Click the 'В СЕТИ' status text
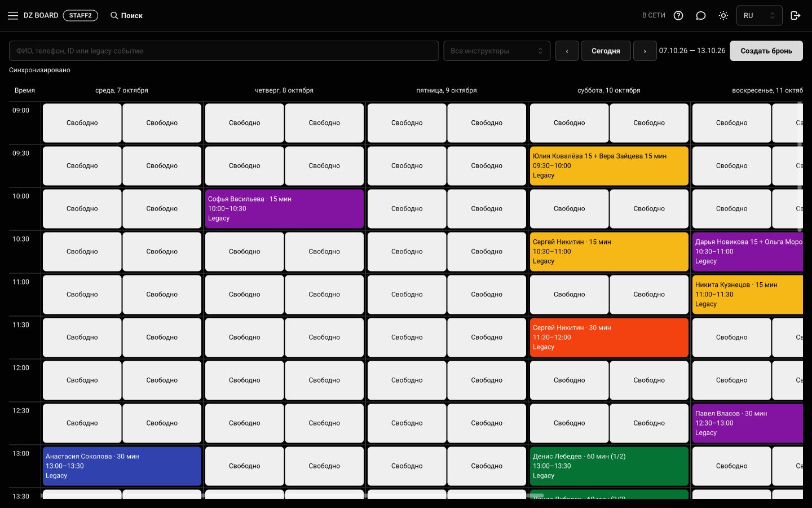 click(x=654, y=16)
